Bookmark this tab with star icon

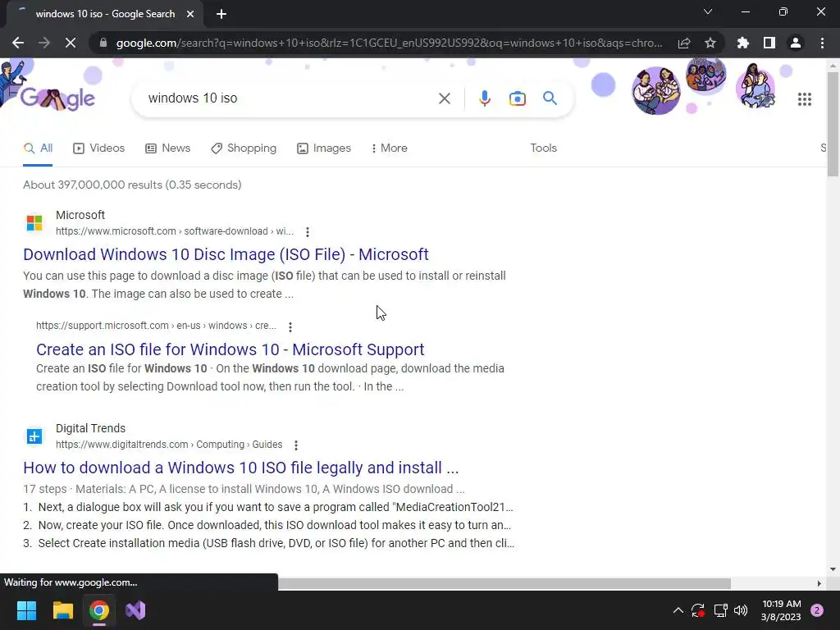(710, 43)
